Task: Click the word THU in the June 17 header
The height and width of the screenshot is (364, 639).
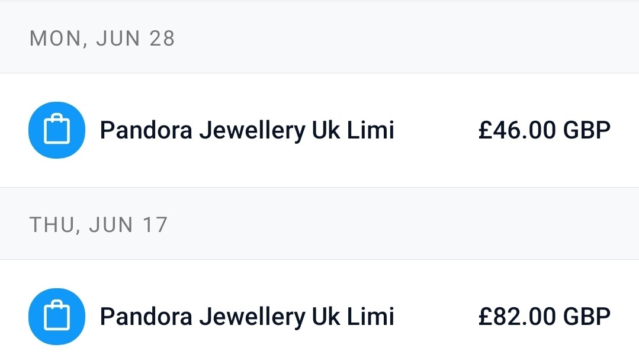Action: click(x=52, y=225)
